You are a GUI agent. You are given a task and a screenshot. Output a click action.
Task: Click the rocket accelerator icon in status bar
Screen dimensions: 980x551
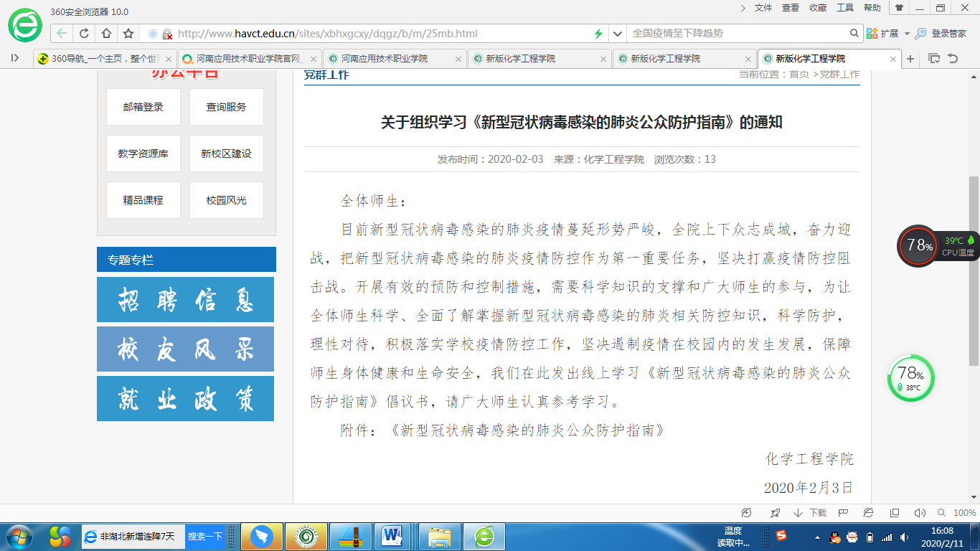click(x=775, y=513)
